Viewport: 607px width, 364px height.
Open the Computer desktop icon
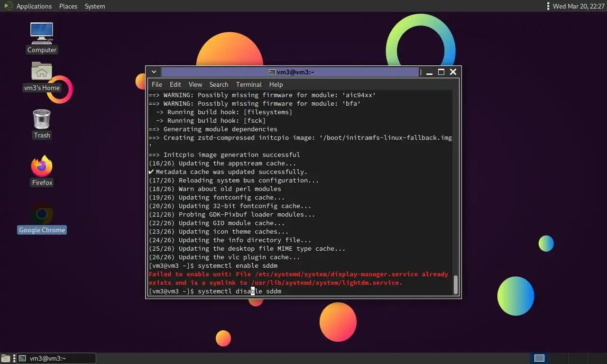pyautogui.click(x=42, y=38)
